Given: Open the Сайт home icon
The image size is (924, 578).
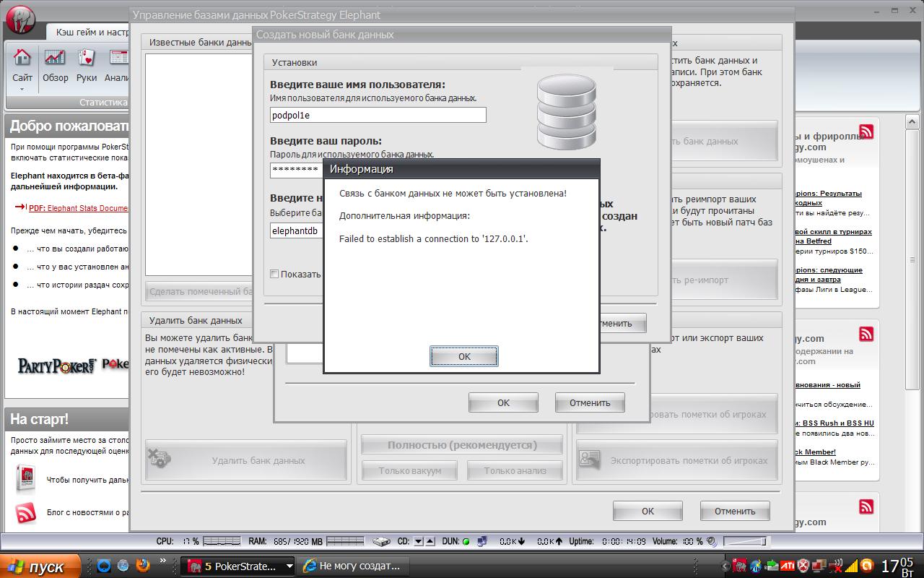Looking at the screenshot, I should coord(22,57).
